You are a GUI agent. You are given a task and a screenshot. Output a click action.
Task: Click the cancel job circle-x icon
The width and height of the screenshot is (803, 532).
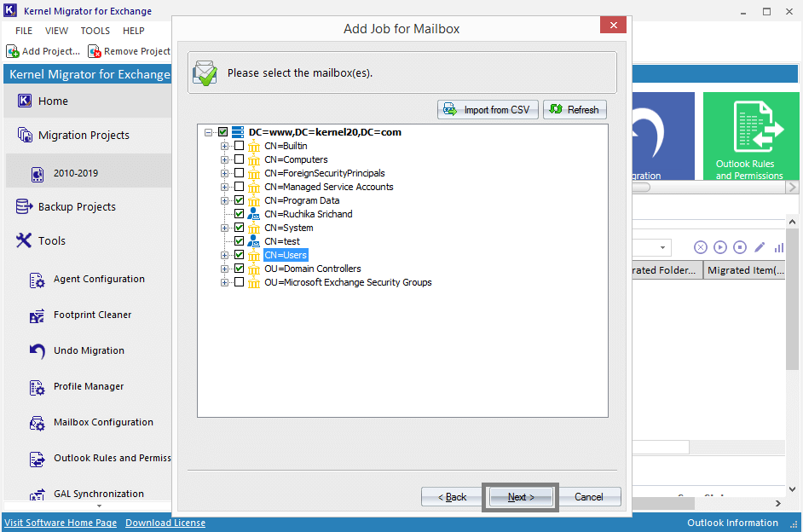click(x=701, y=247)
